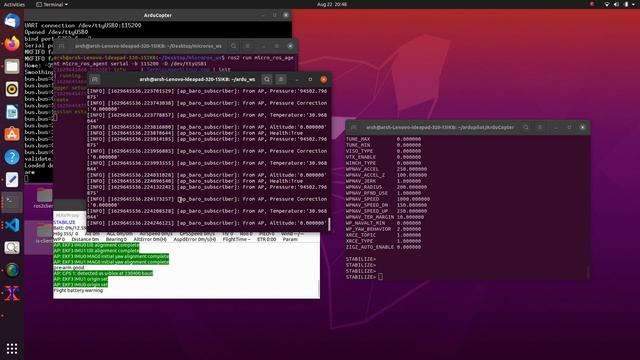Show Applications grid in the dock
The height and width of the screenshot is (360, 640).
[x=12, y=348]
